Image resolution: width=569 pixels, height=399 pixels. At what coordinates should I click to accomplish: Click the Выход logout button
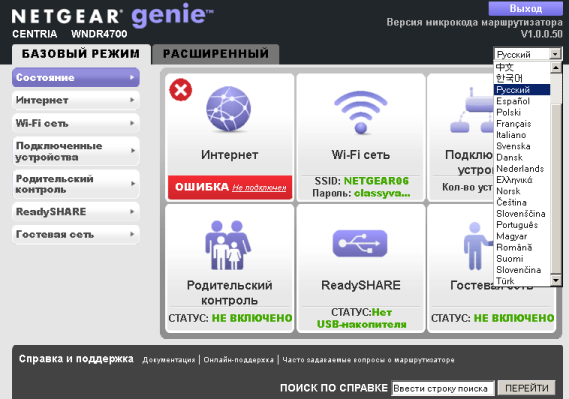click(x=525, y=8)
